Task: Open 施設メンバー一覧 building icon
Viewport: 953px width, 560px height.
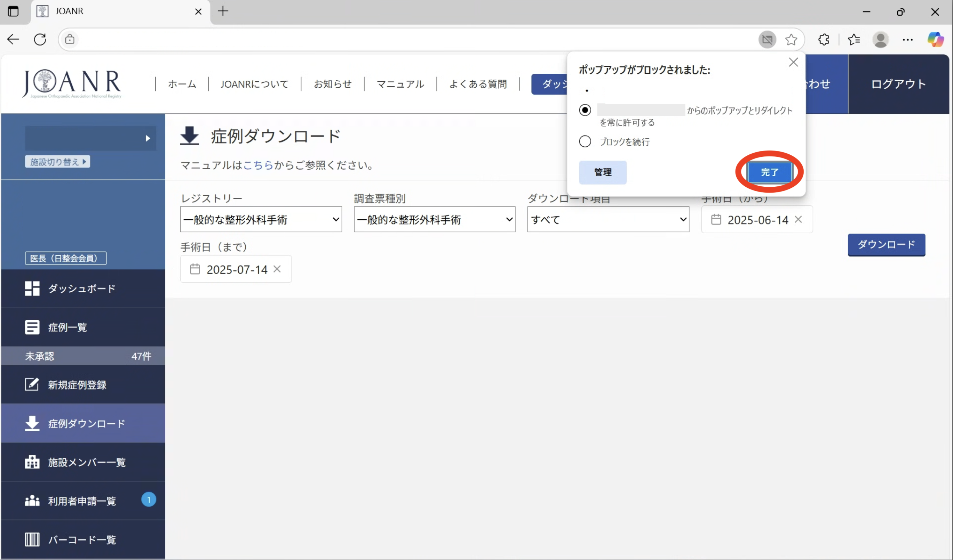Action: [32, 462]
